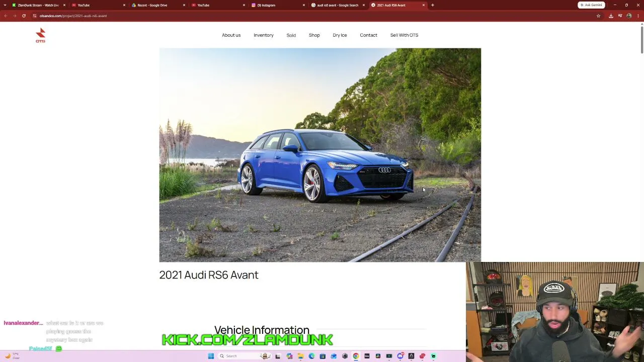Close the 2021 Audi RS6 Avant tab
The image size is (644, 362).
click(424, 5)
